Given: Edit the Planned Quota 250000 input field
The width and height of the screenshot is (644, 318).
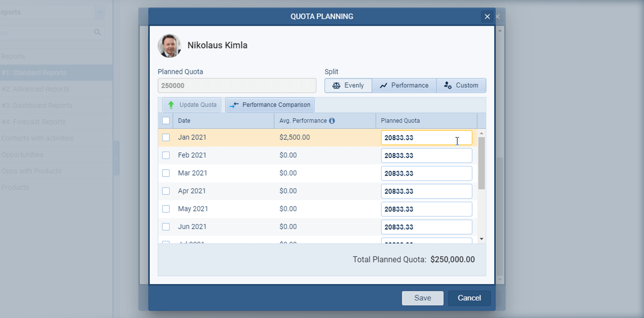Looking at the screenshot, I should pyautogui.click(x=237, y=85).
